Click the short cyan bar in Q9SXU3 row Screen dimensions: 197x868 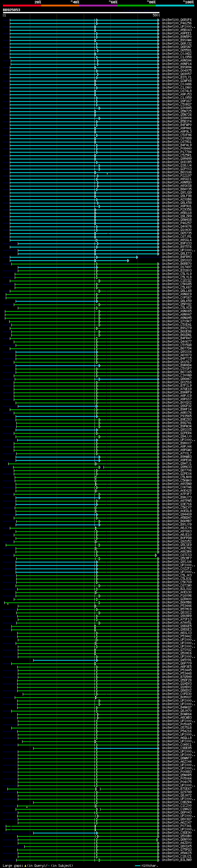(x=69, y=260)
